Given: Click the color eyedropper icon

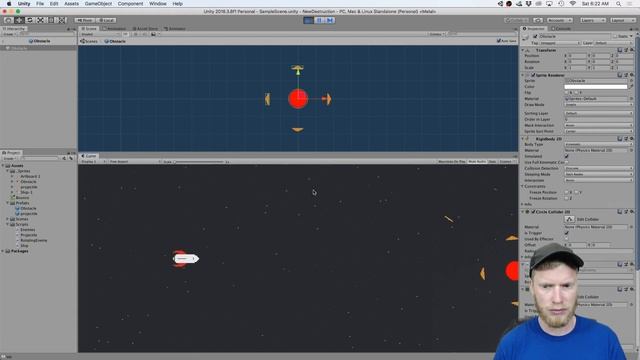Looking at the screenshot, I should (631, 87).
